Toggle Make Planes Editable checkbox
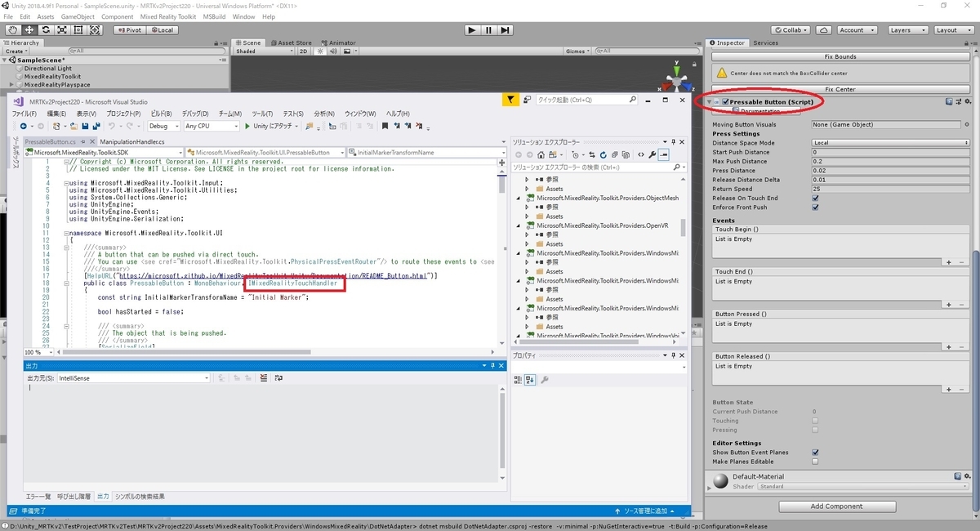The image size is (980, 531). [x=815, y=461]
